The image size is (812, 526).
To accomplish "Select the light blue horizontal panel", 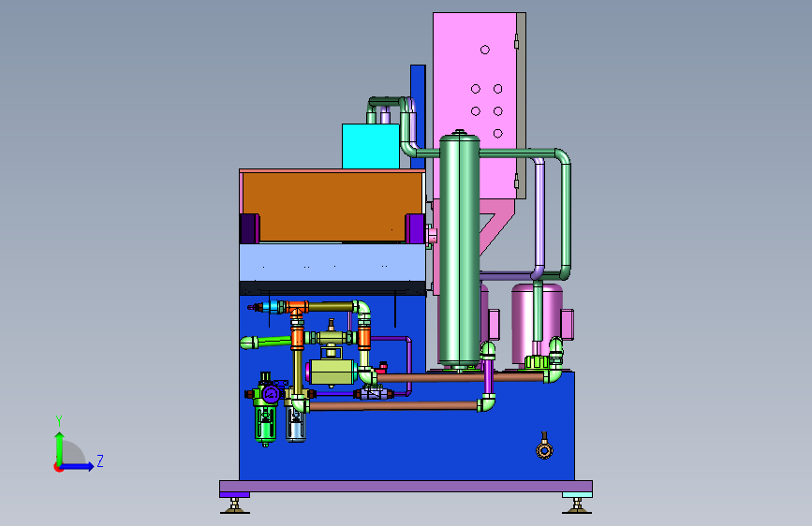I will coord(332,262).
